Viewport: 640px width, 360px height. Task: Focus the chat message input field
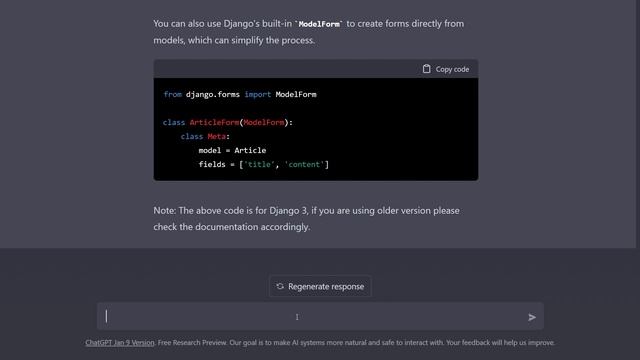pos(320,316)
